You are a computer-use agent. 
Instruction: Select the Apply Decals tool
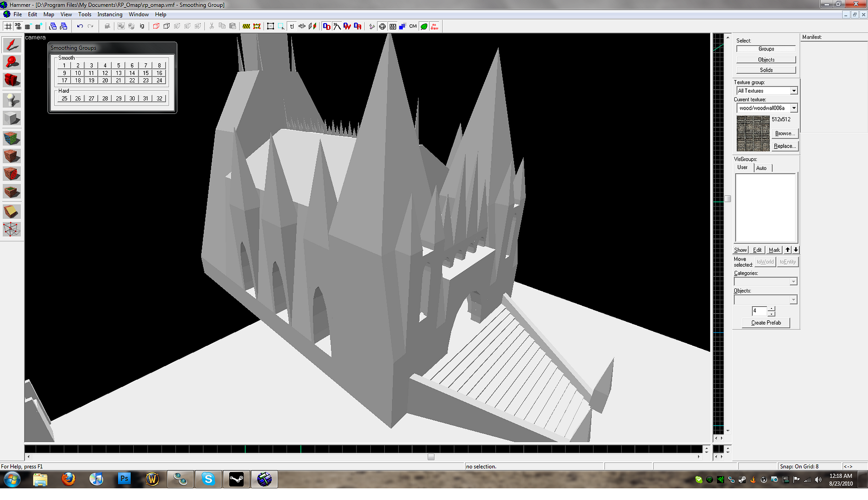click(x=12, y=174)
